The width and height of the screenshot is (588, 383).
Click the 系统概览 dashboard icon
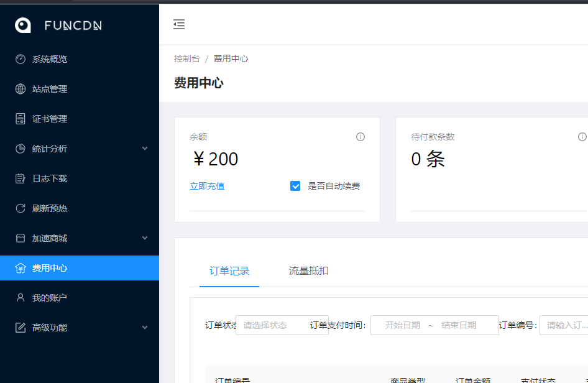21,59
